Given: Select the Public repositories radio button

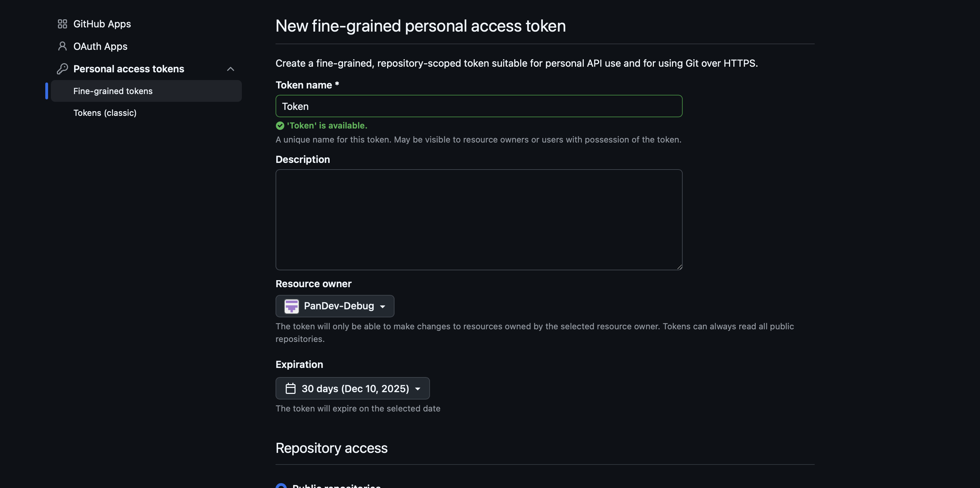Looking at the screenshot, I should pyautogui.click(x=281, y=486).
